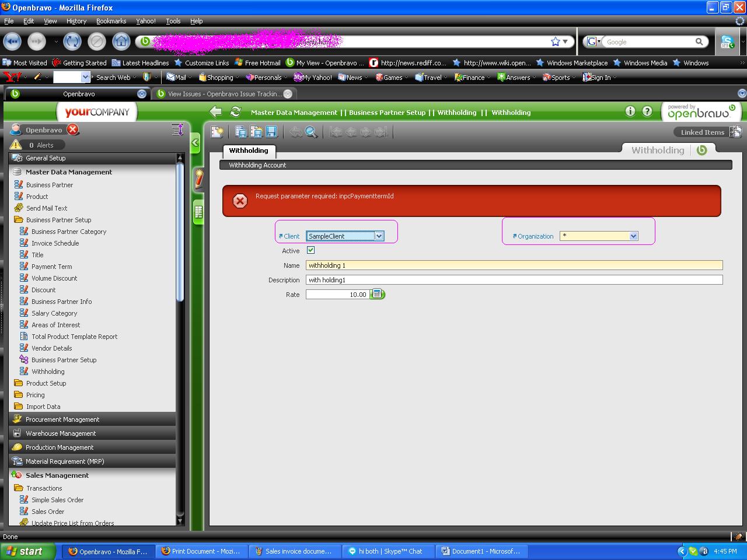
Task: Expand the General Setup menu section
Action: coord(92,158)
